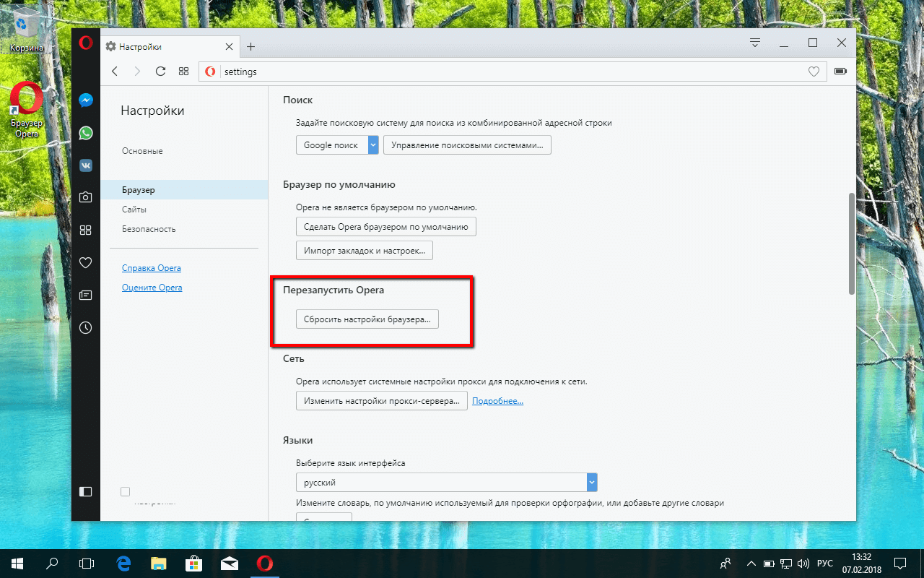The height and width of the screenshot is (578, 924).
Task: Open bookmarks via the sidebar heart icon
Action: tap(85, 262)
